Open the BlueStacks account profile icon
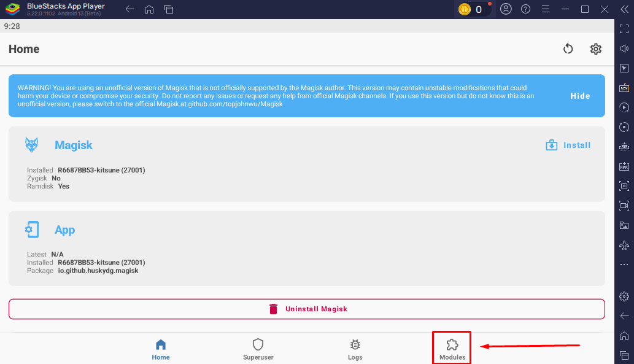Screen dimensions: 634x364 506,9
